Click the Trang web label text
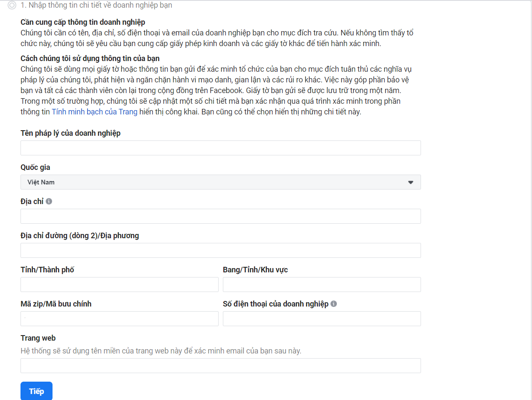The image size is (532, 400). 38,338
